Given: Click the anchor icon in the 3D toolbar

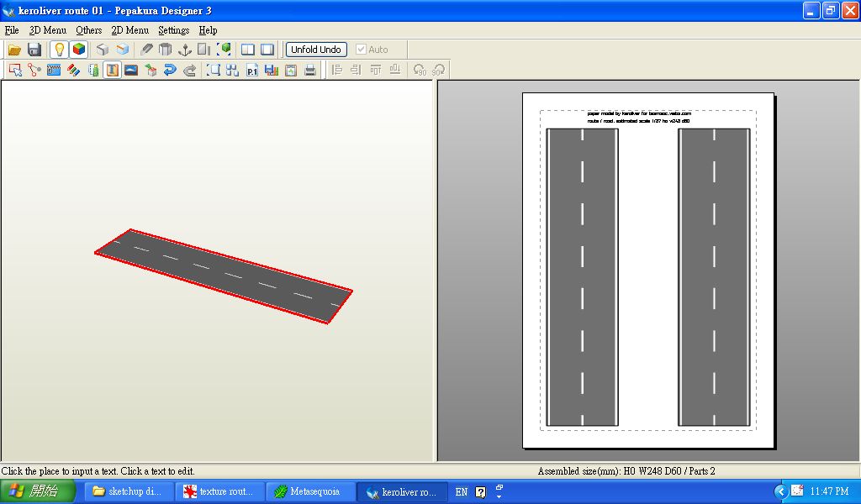Looking at the screenshot, I should 185,50.
